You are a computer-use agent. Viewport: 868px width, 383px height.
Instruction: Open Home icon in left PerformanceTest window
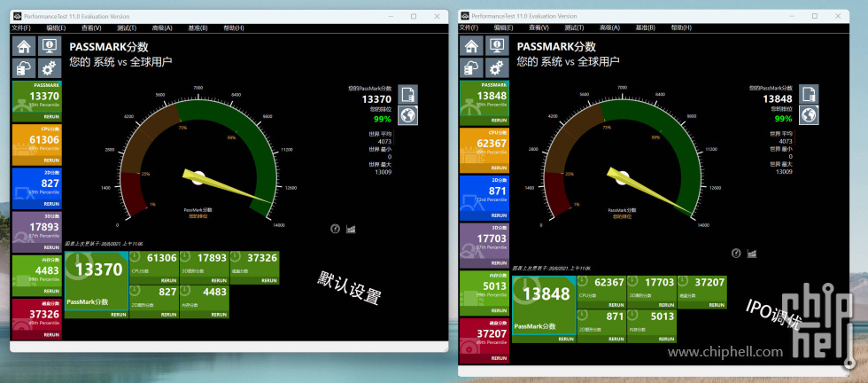point(24,45)
